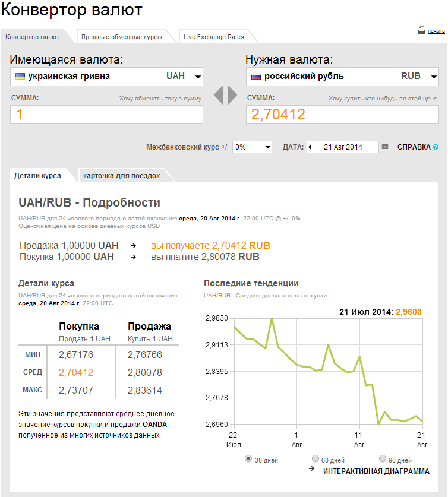Click the 2,9830 y-axis label
This screenshot has height=497, width=448.
[x=217, y=318]
